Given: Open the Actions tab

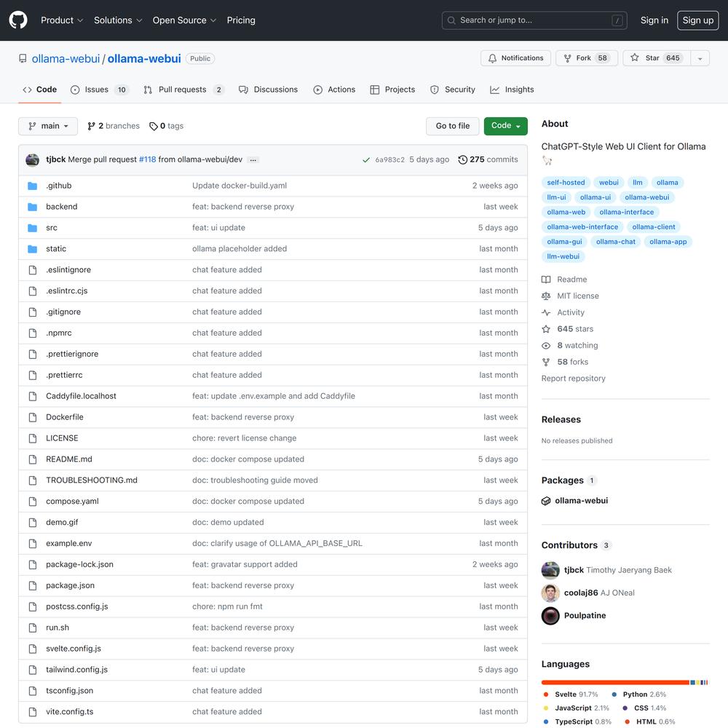Looking at the screenshot, I should point(334,90).
